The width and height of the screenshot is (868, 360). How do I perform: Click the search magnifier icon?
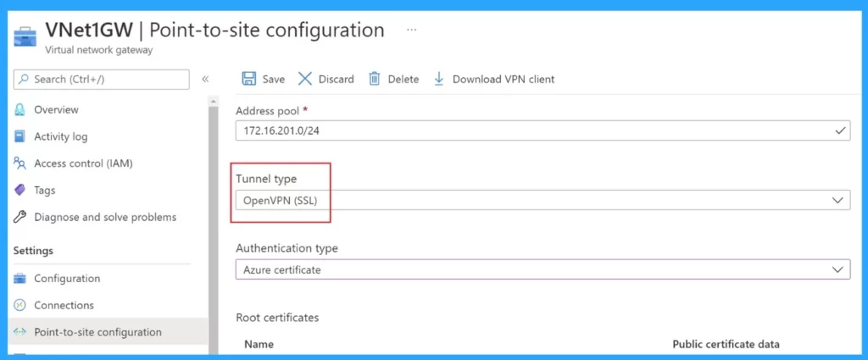[x=24, y=79]
